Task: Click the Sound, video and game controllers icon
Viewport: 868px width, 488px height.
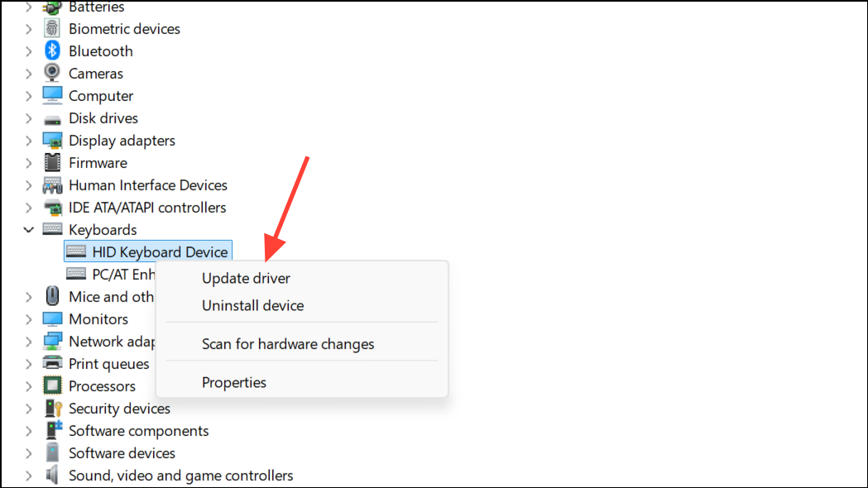Action: 51,475
